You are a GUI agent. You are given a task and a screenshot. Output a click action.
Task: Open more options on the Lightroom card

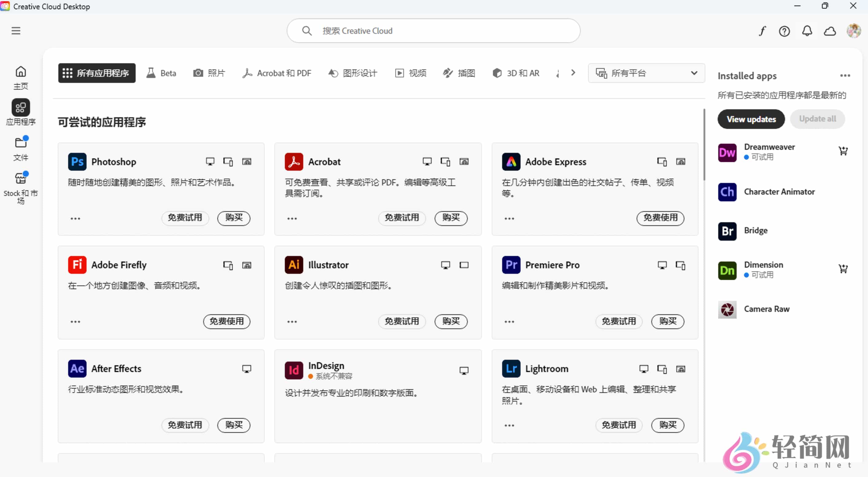[509, 425]
